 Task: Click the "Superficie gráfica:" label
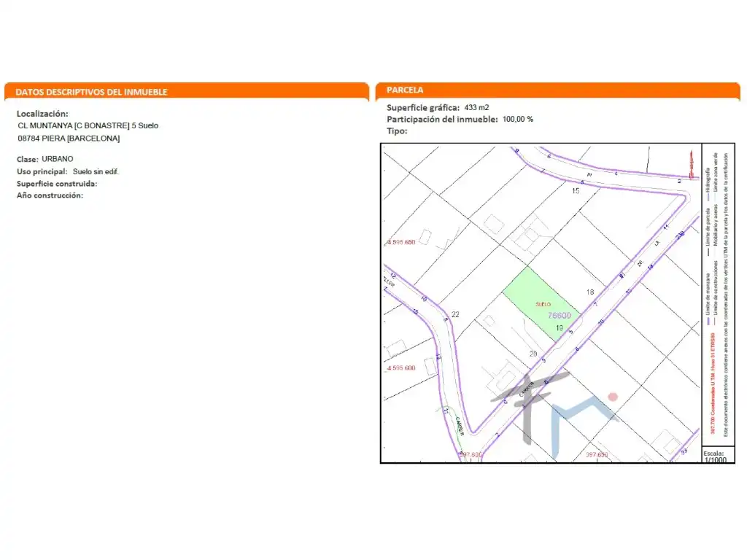(423, 108)
